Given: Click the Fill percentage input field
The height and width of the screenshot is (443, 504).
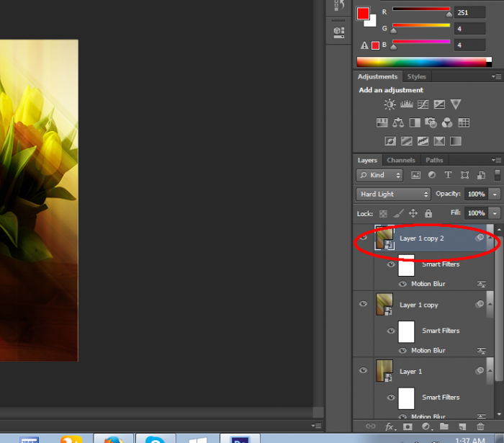Looking at the screenshot, I should click(475, 214).
